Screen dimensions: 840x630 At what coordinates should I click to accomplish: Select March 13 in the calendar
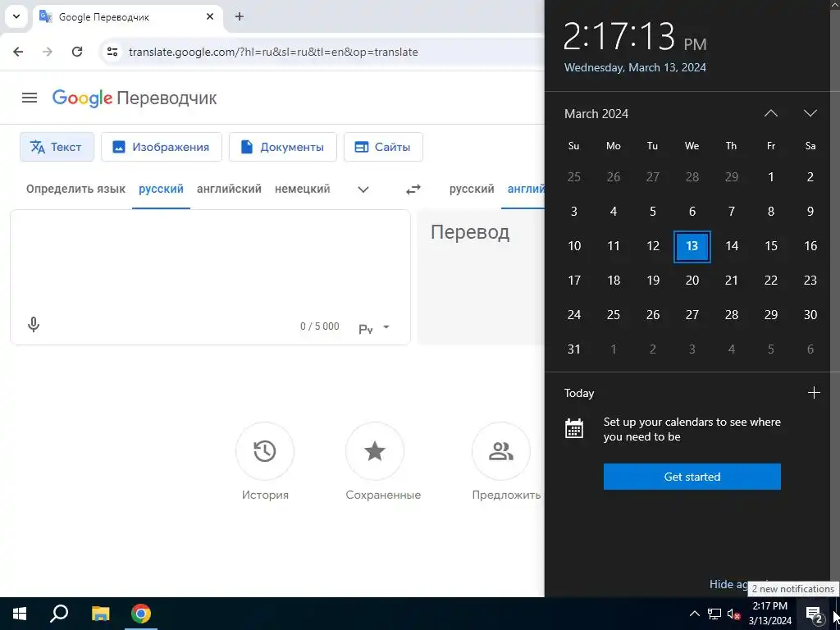692,246
